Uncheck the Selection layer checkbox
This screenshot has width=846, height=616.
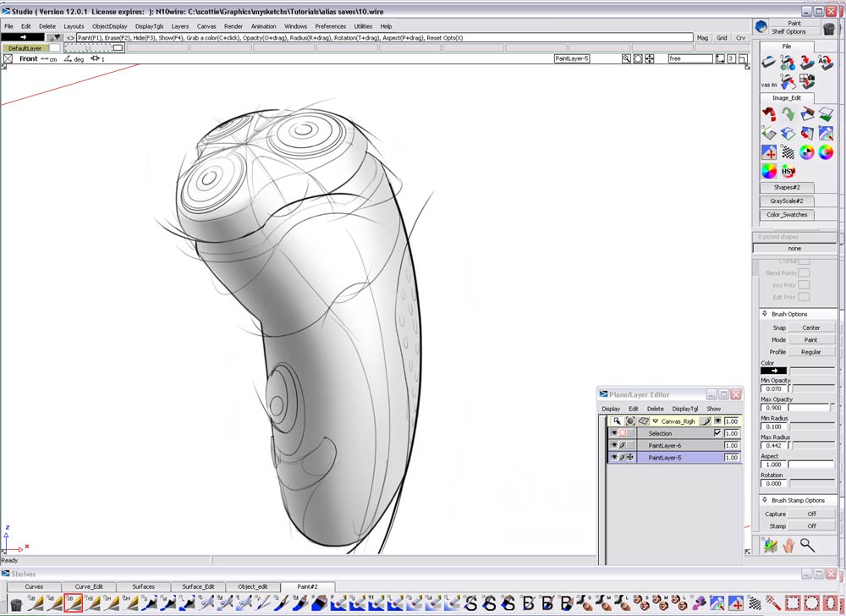717,433
